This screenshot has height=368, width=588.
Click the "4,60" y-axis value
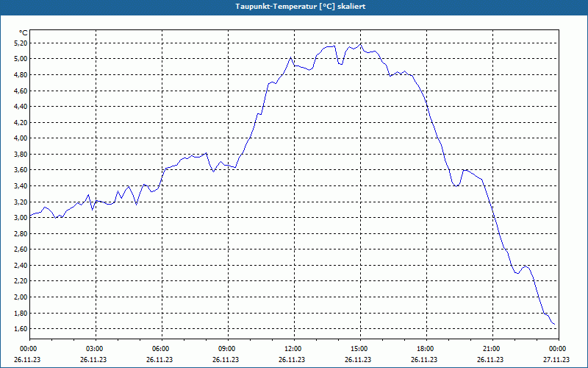coord(21,91)
